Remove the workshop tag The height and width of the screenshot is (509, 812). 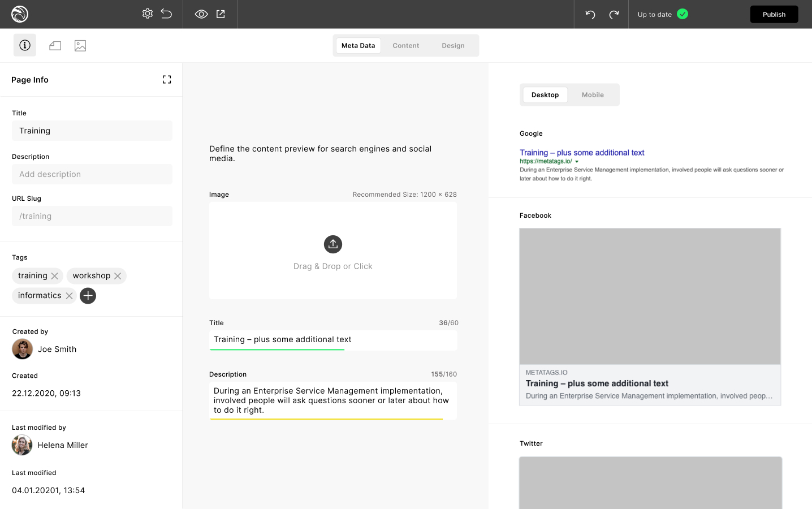coord(118,276)
